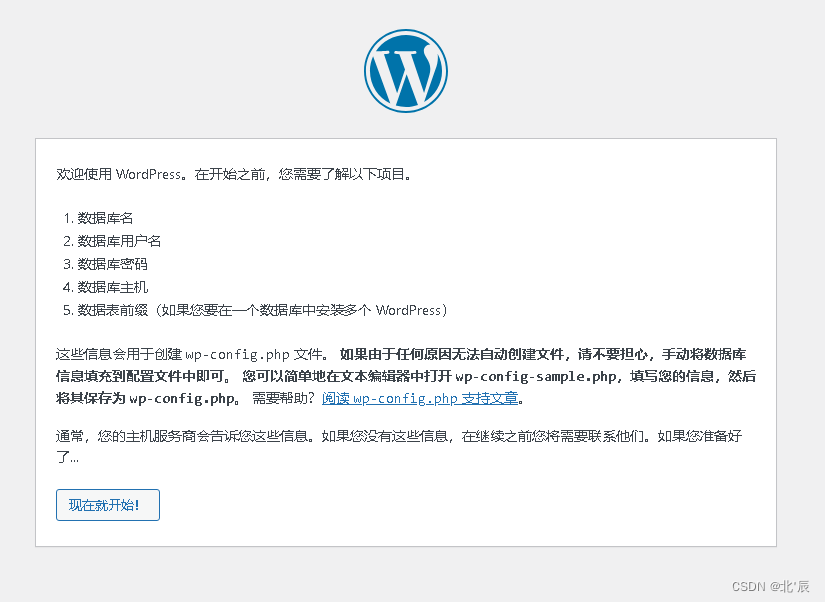The height and width of the screenshot is (602, 825).
Task: Click the bold text wp-config-sample.php
Action: tap(536, 376)
